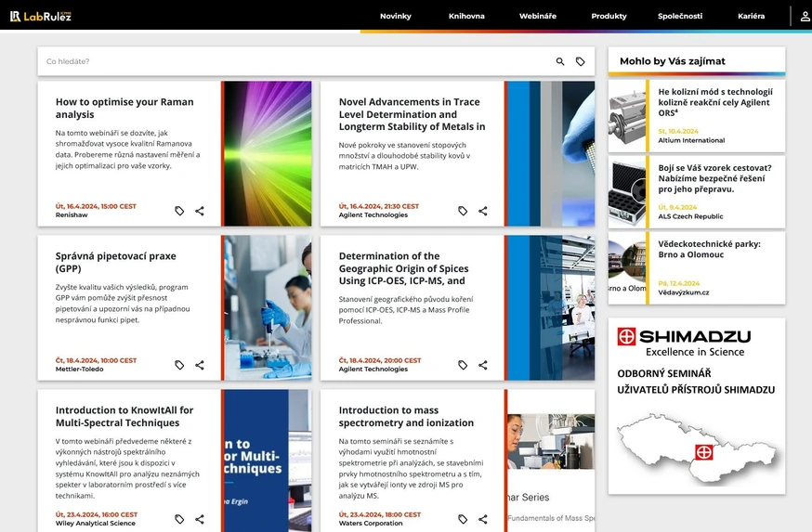This screenshot has width=812, height=532.
Task: Click 'Agilent Technologies' on Novel Advancements card
Action: 373,214
